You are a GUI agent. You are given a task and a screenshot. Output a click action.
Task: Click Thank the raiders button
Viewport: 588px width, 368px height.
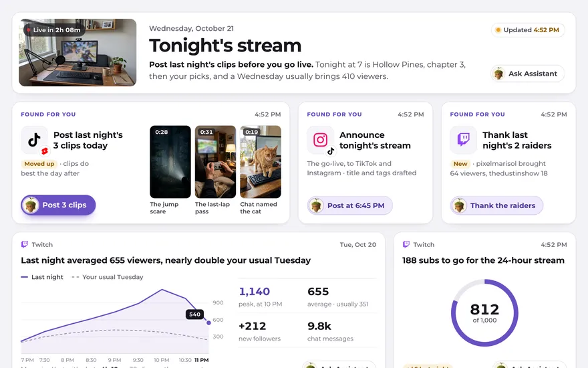coord(496,205)
